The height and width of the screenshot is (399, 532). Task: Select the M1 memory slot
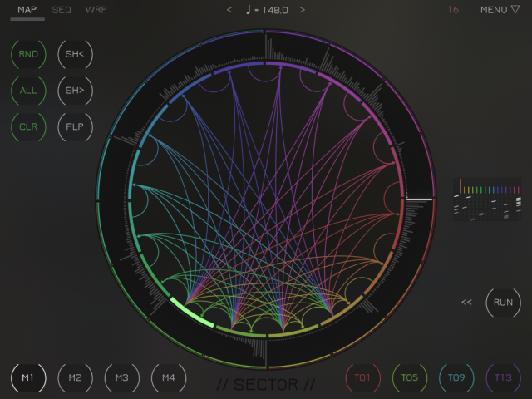coord(28,378)
